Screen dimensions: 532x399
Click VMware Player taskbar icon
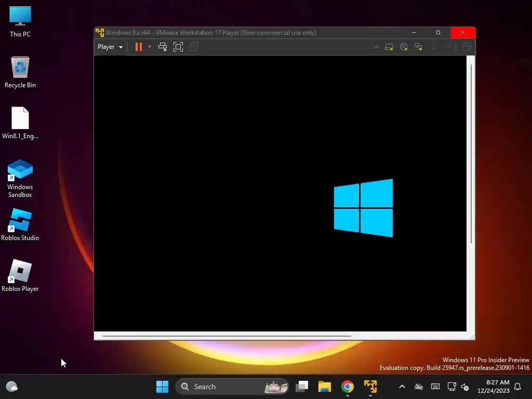coord(370,387)
